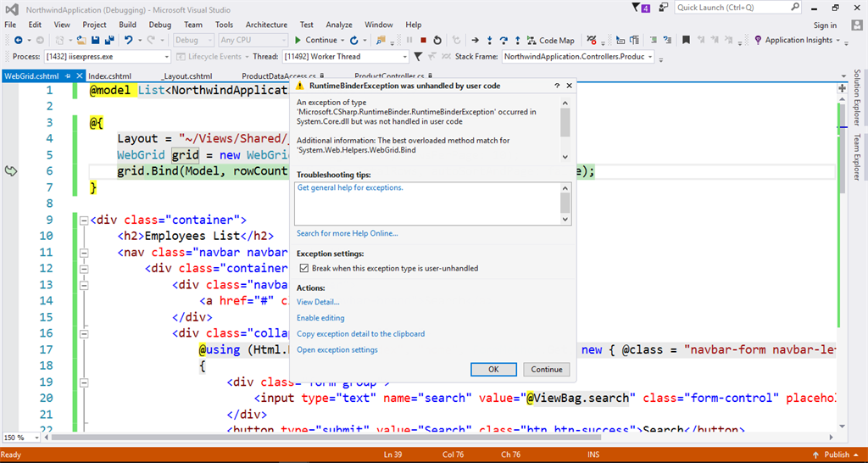Expand the Application Insights dropdown arrow

click(838, 41)
